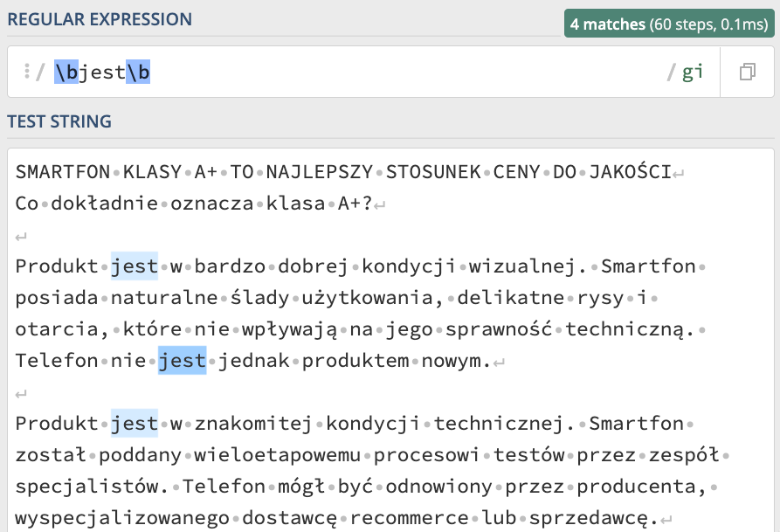The image size is (780, 532).
Task: Select the highlighted jest after first Produkt
Action: (x=135, y=266)
